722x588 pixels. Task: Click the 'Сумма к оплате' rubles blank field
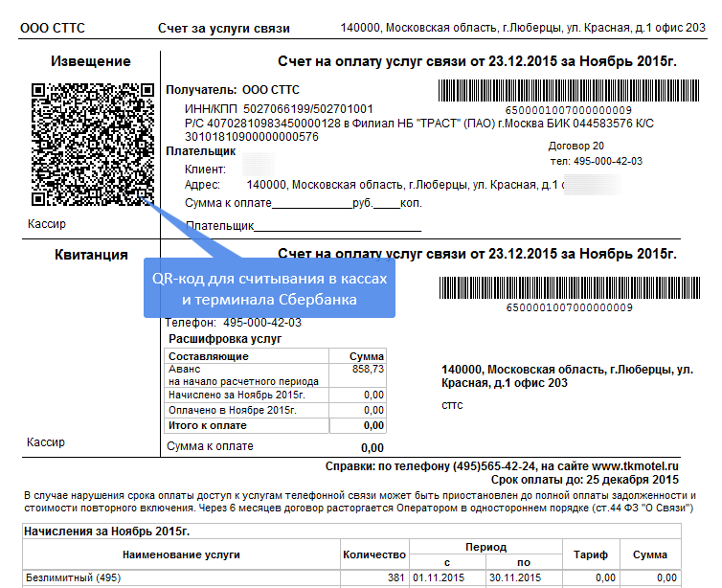coord(312,204)
